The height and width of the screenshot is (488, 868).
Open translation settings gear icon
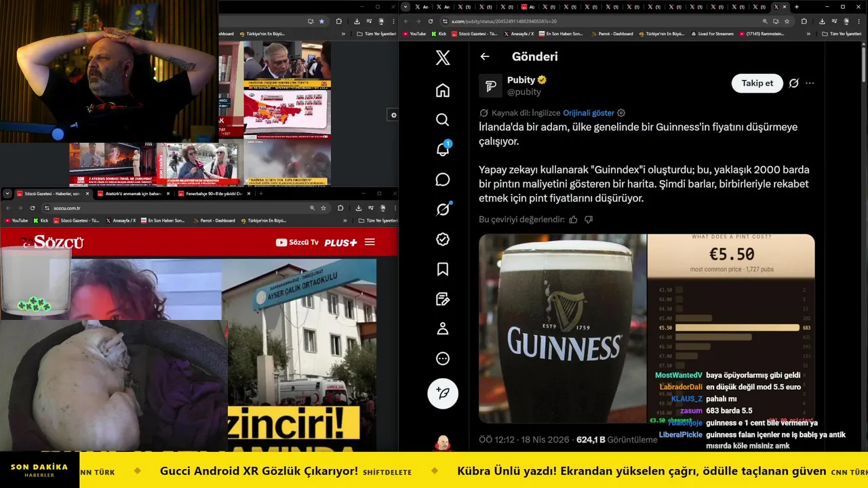(621, 113)
